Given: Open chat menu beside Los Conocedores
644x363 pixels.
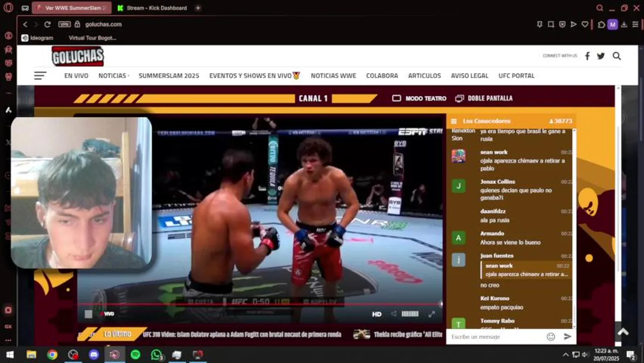Looking at the screenshot, I should point(454,122).
